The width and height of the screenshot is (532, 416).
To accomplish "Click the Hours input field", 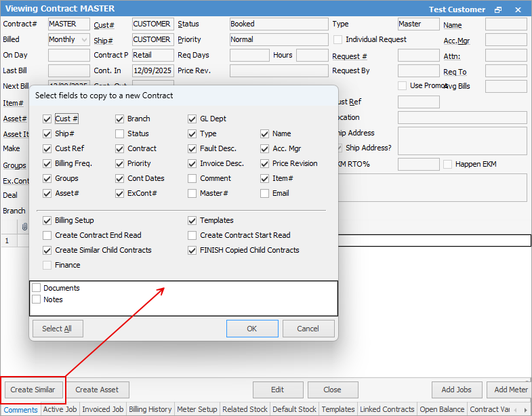I will (312, 56).
